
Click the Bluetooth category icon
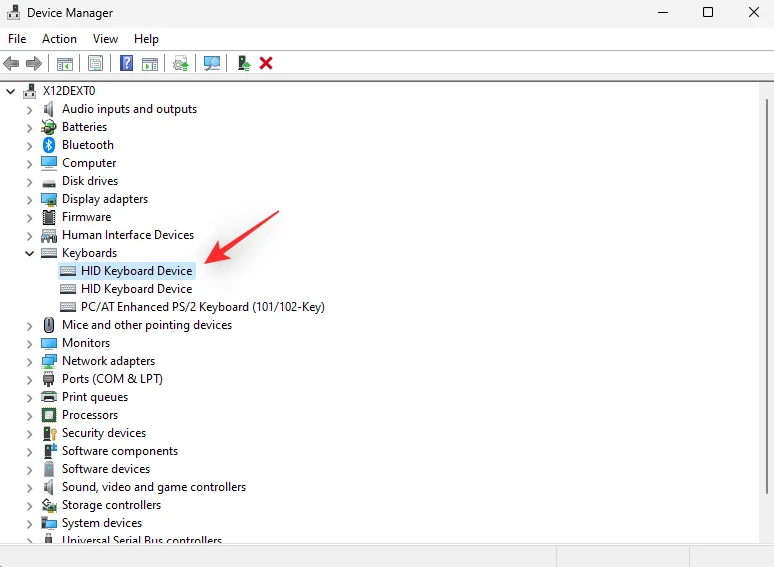coord(49,145)
